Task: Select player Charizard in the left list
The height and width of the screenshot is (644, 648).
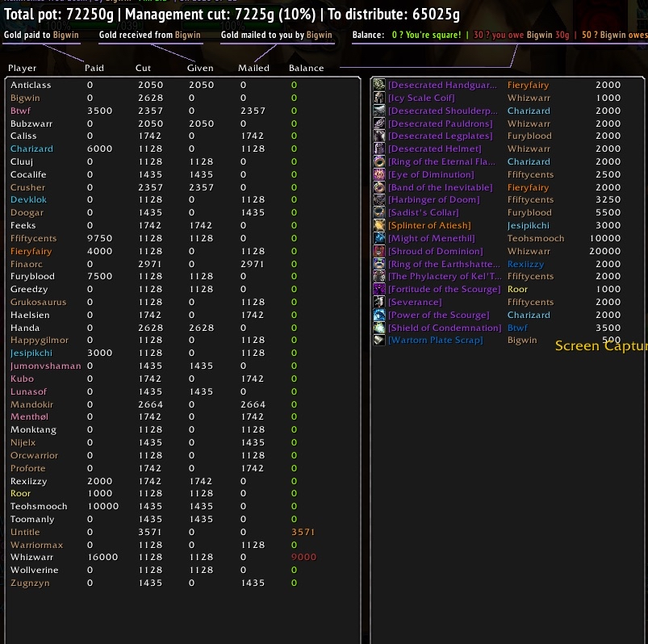Action: coord(31,148)
